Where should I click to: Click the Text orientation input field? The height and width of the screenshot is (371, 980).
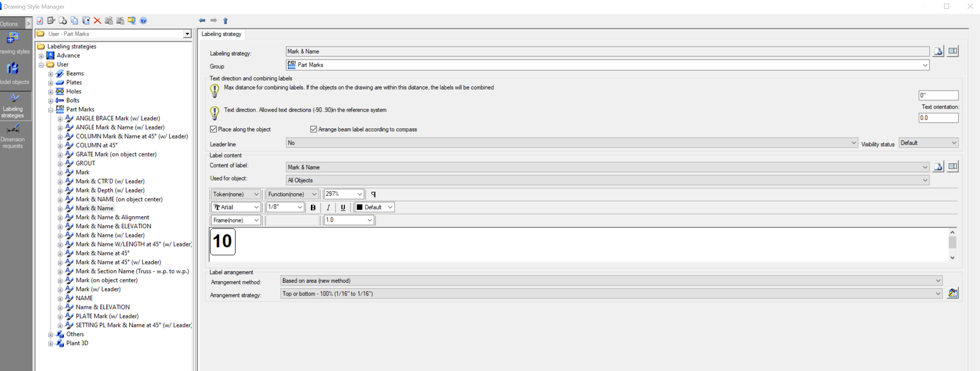point(938,118)
